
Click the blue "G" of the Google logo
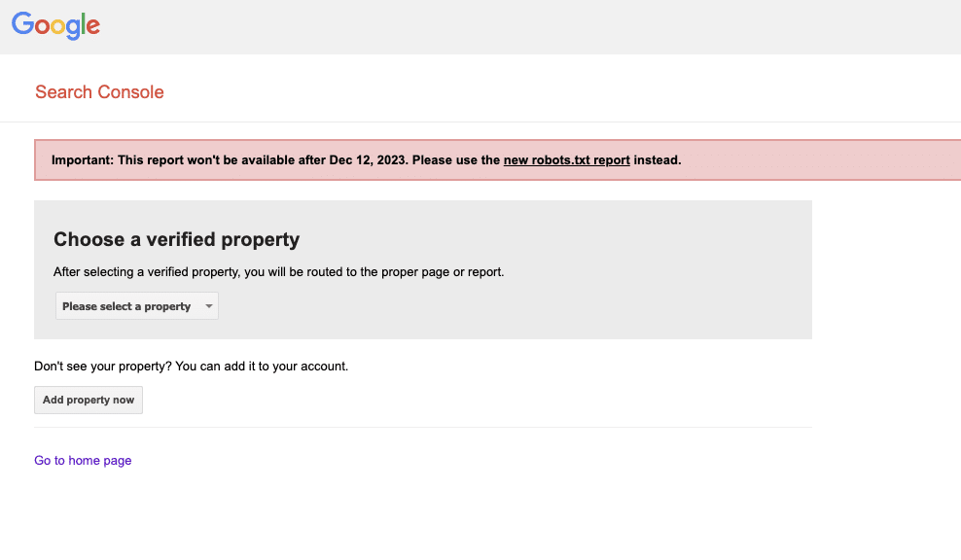click(x=22, y=24)
